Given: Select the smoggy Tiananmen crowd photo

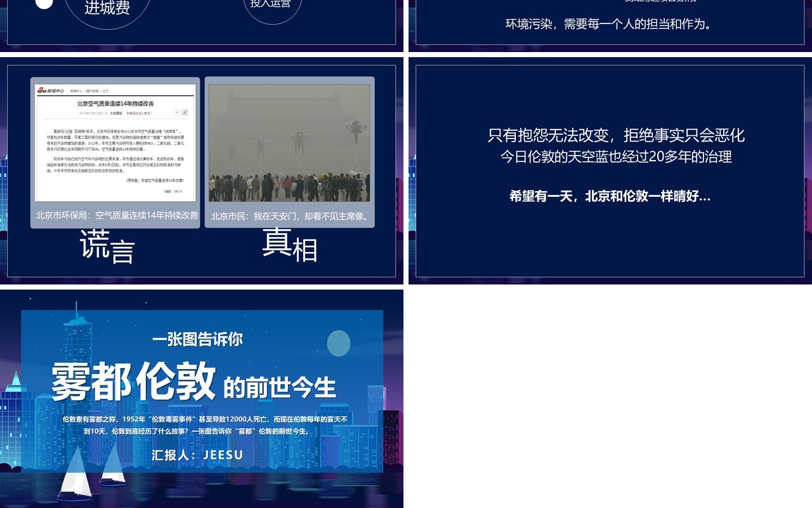Looking at the screenshot, I should (x=289, y=143).
